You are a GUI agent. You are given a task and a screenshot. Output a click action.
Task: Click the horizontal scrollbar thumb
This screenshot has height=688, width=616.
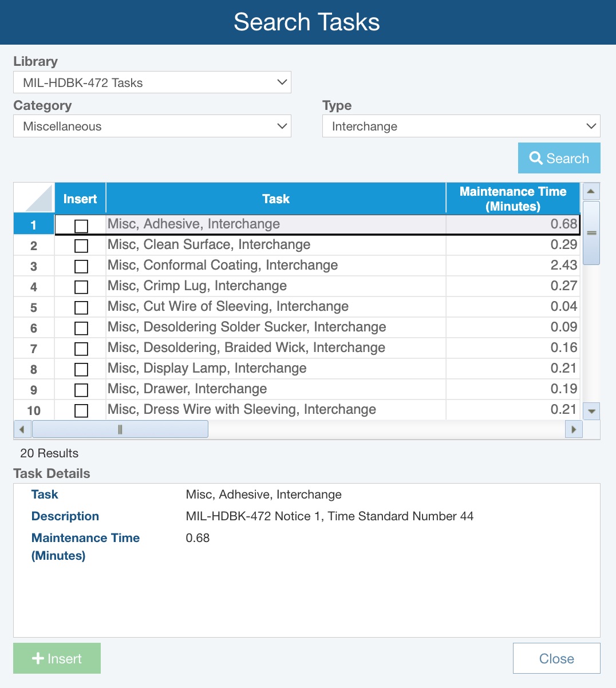(x=120, y=429)
